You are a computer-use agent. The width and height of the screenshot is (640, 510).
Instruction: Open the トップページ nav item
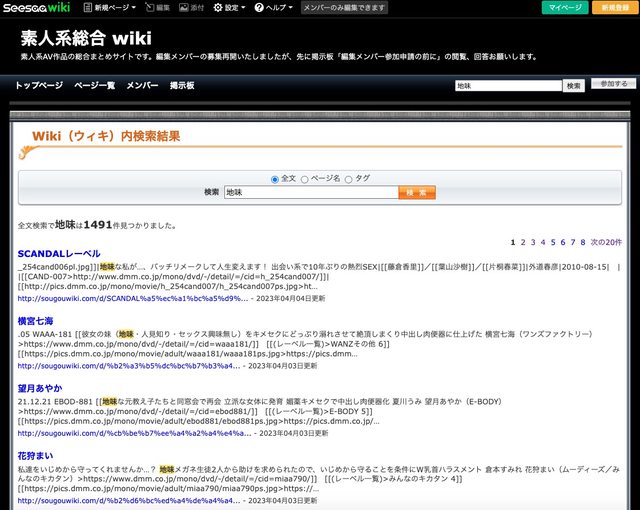[x=39, y=86]
